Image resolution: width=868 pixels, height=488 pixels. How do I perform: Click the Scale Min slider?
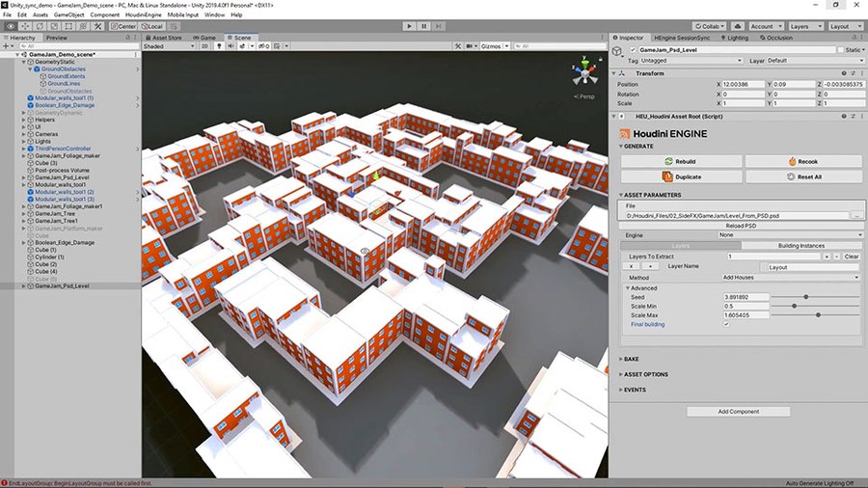pos(815,306)
